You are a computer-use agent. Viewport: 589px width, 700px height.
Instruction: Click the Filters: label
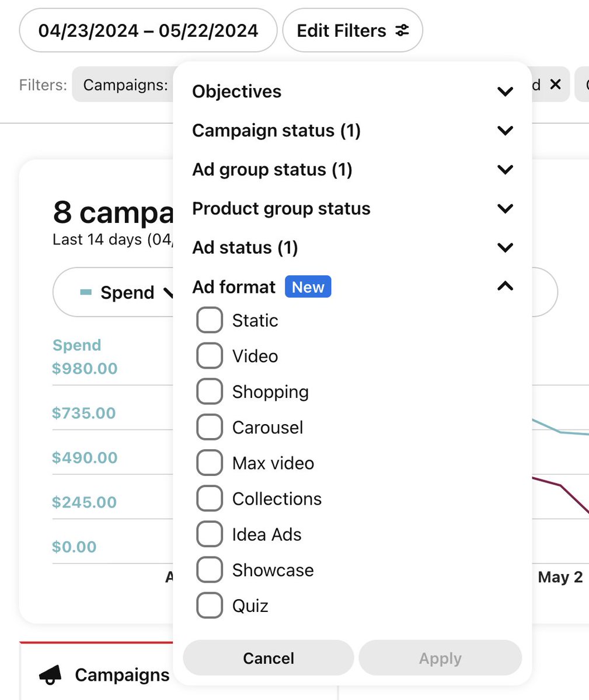coord(43,85)
